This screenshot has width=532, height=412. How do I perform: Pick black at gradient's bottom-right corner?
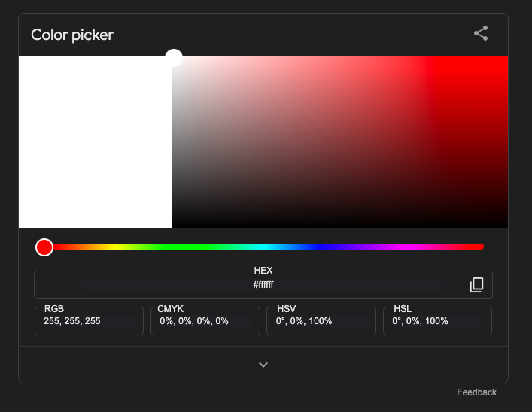[506, 226]
